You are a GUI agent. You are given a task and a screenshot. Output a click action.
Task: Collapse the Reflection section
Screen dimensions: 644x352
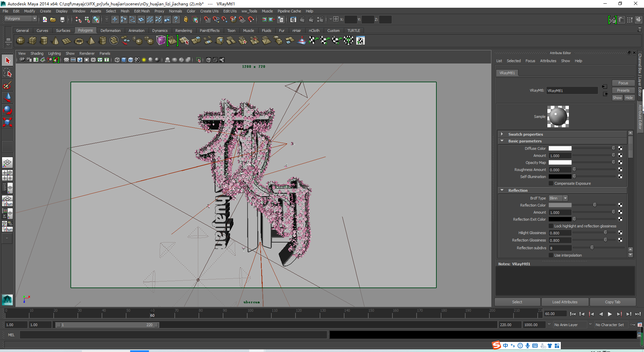tap(502, 190)
